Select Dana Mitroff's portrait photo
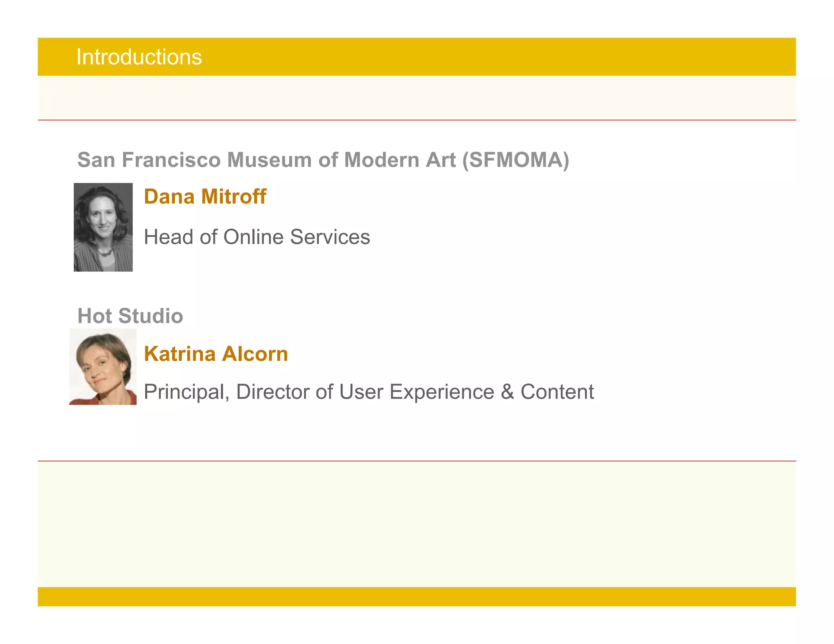Image resolution: width=834 pixels, height=644 pixels. (103, 227)
